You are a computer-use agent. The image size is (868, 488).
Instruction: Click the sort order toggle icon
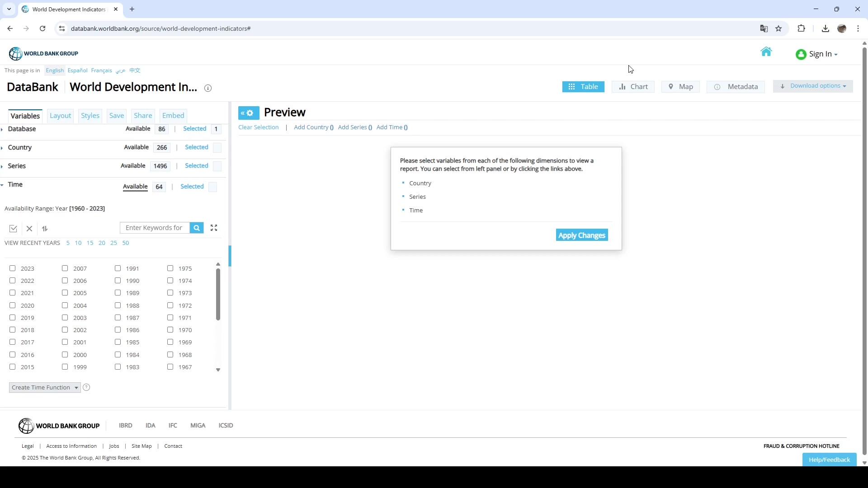point(45,229)
